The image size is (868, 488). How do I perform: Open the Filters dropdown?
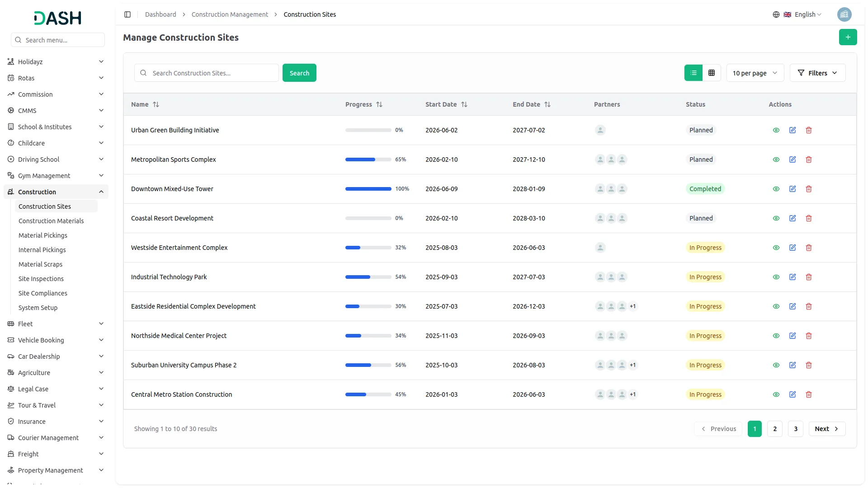tap(817, 73)
